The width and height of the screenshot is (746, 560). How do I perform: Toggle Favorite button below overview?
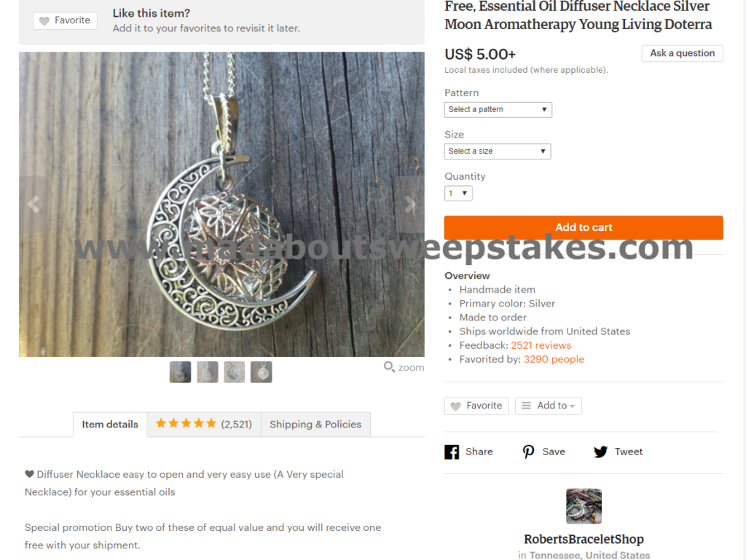[x=476, y=406]
